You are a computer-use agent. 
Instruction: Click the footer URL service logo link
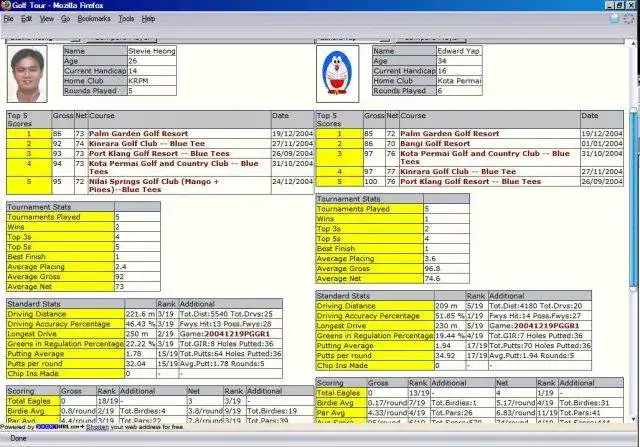pos(60,427)
